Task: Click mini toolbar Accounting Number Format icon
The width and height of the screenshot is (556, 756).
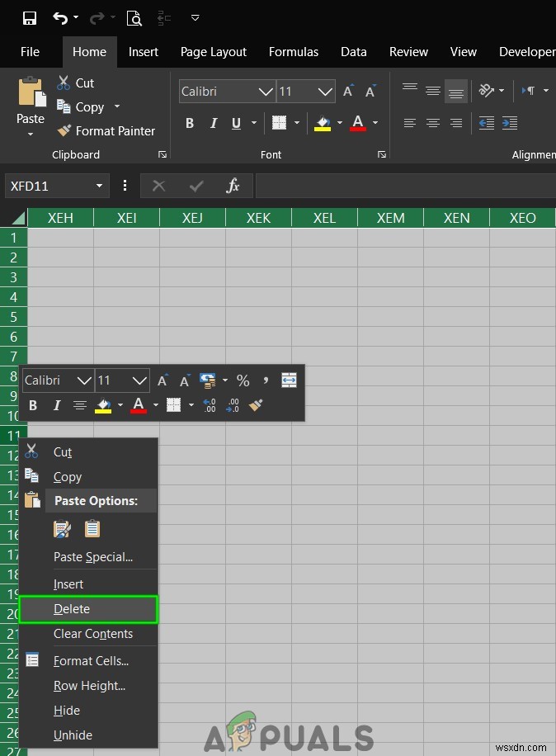Action: 208,380
